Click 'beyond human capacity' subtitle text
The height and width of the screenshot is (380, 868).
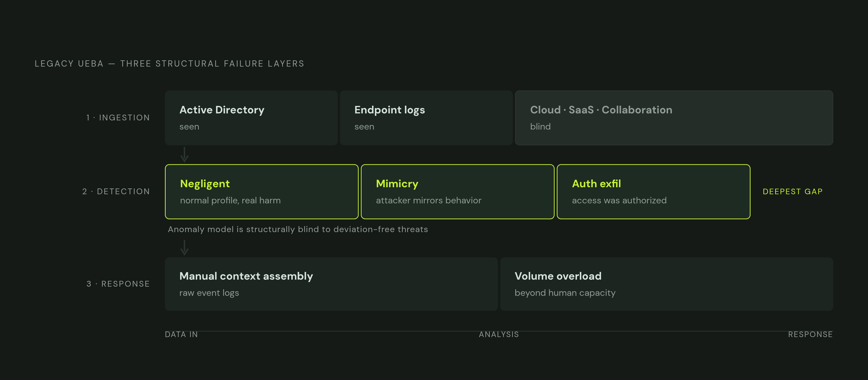[565, 293]
